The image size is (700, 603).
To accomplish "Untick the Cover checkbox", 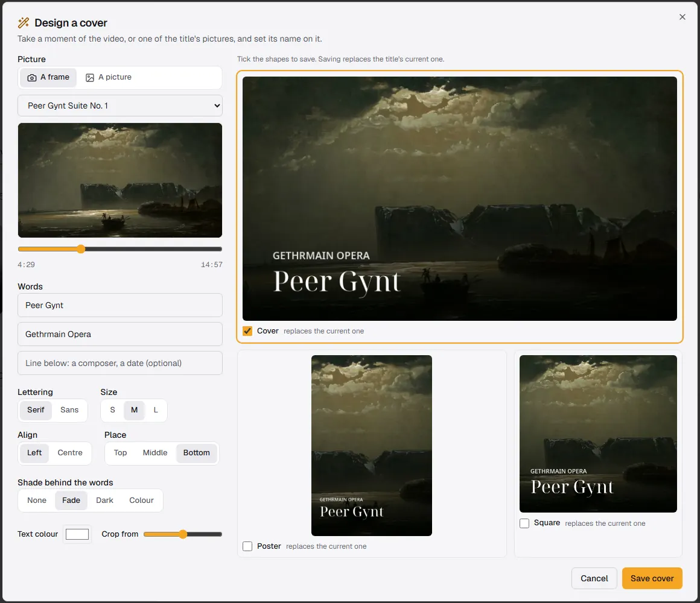I will (x=247, y=331).
